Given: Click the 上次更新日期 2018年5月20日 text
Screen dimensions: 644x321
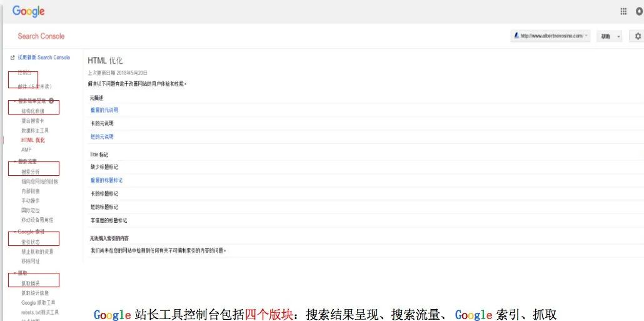Looking at the screenshot, I should (118, 73).
